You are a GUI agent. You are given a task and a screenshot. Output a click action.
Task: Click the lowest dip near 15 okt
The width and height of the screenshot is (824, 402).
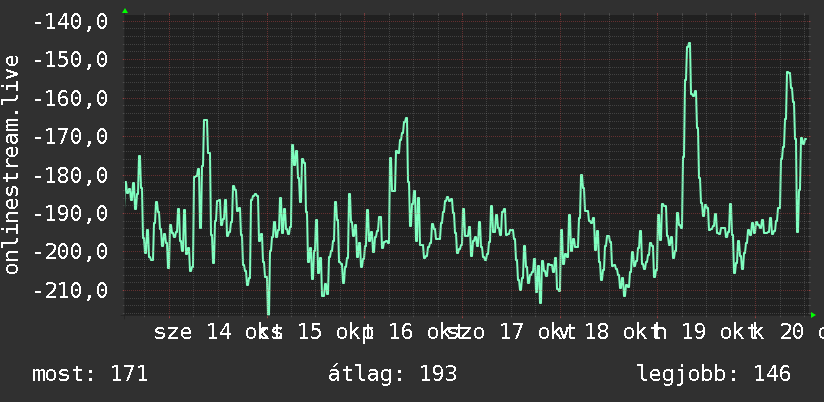[269, 313]
